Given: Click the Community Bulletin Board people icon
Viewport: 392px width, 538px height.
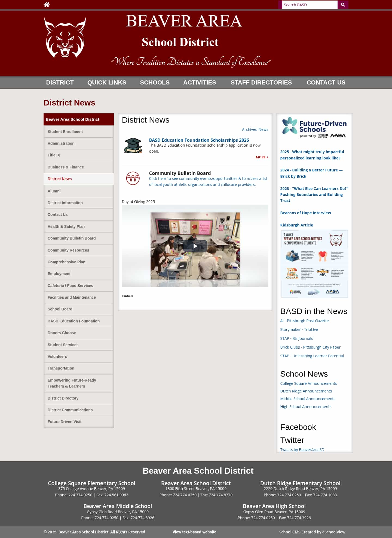Looking at the screenshot, I should [x=133, y=178].
